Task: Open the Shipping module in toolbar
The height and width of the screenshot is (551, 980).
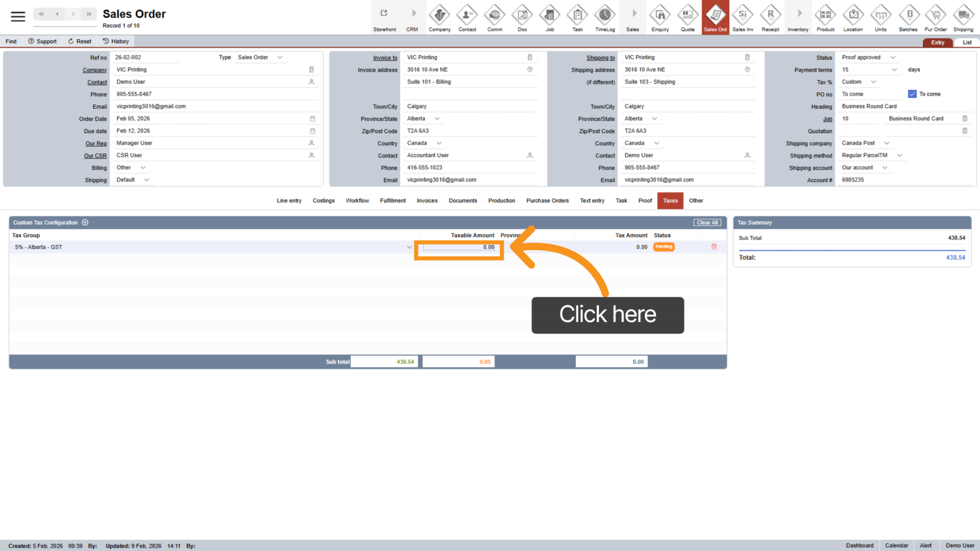Action: (x=963, y=17)
